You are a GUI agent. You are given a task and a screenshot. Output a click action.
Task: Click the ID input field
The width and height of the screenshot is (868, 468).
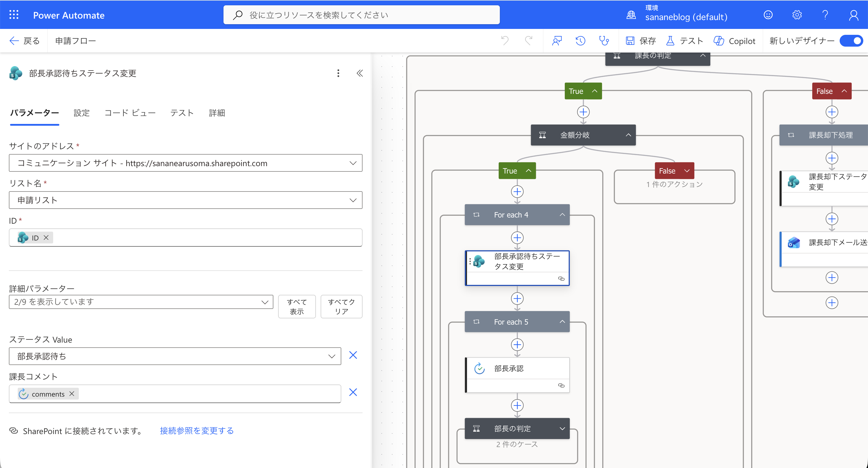pyautogui.click(x=186, y=238)
